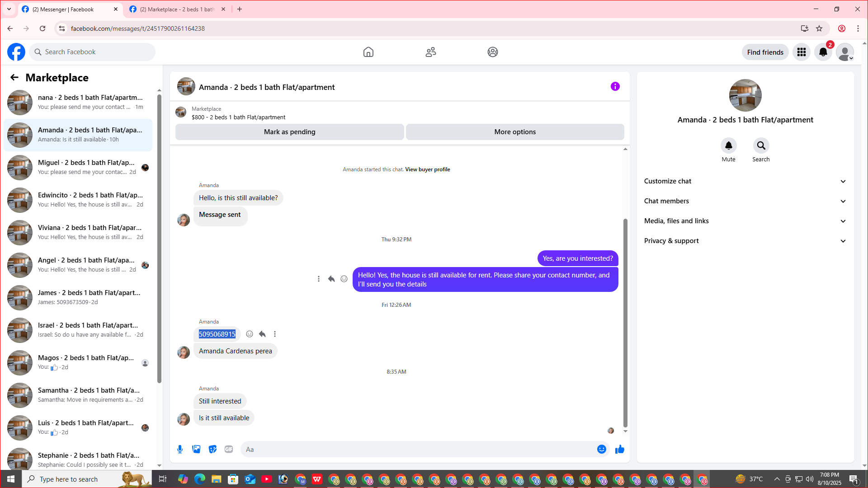Click the notifications bell icon

[823, 52]
